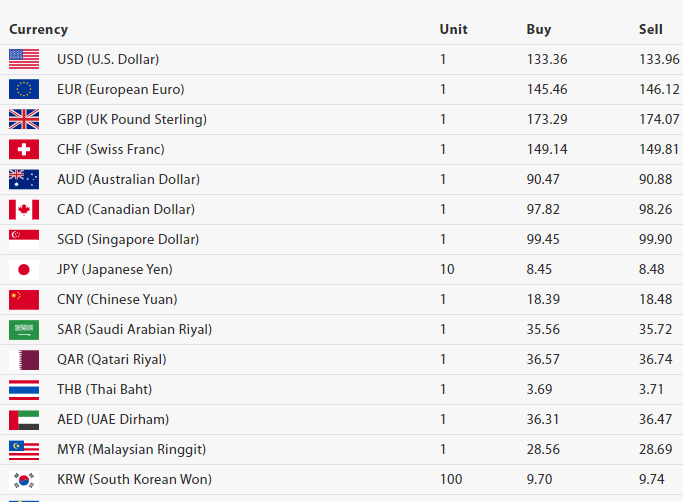The width and height of the screenshot is (683, 502).
Task: Click the Sell column header
Action: [651, 29]
